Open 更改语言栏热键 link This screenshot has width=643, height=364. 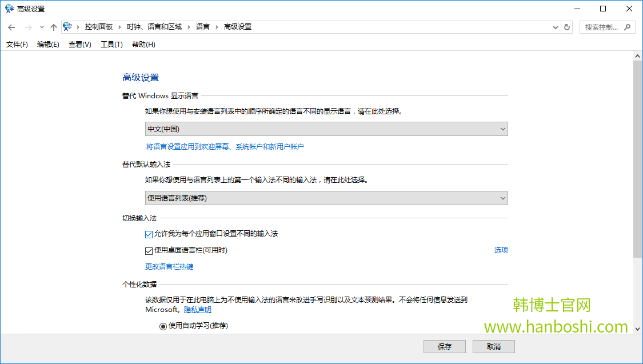tap(169, 266)
